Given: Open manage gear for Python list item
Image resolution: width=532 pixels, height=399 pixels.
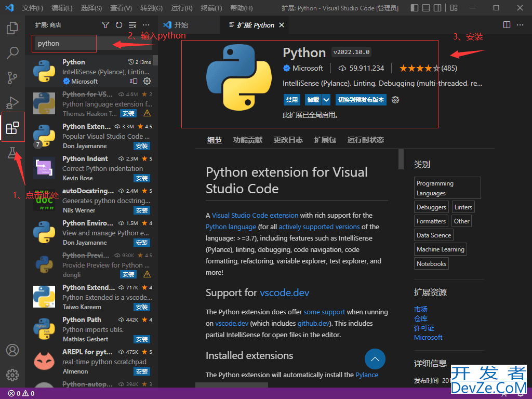Looking at the screenshot, I should point(147,81).
